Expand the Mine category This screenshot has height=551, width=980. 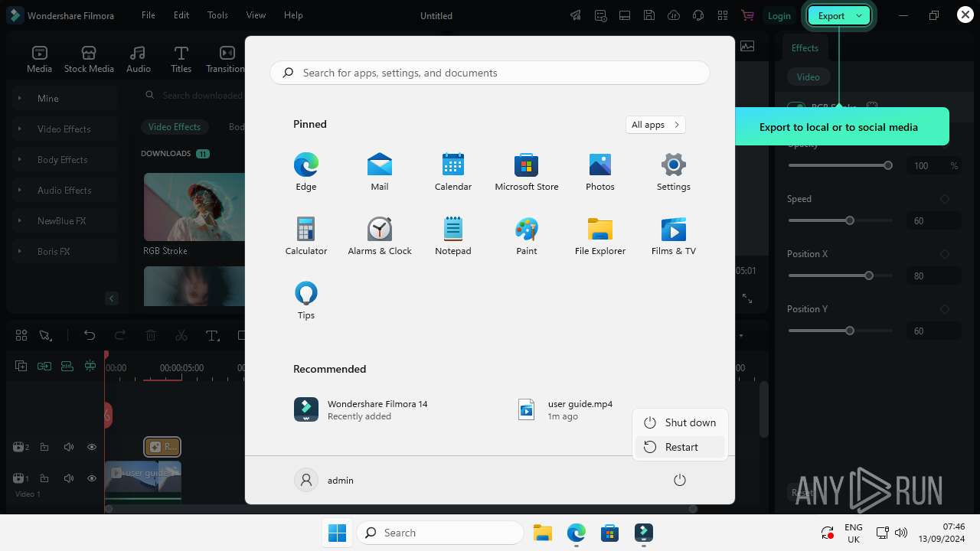click(x=20, y=98)
